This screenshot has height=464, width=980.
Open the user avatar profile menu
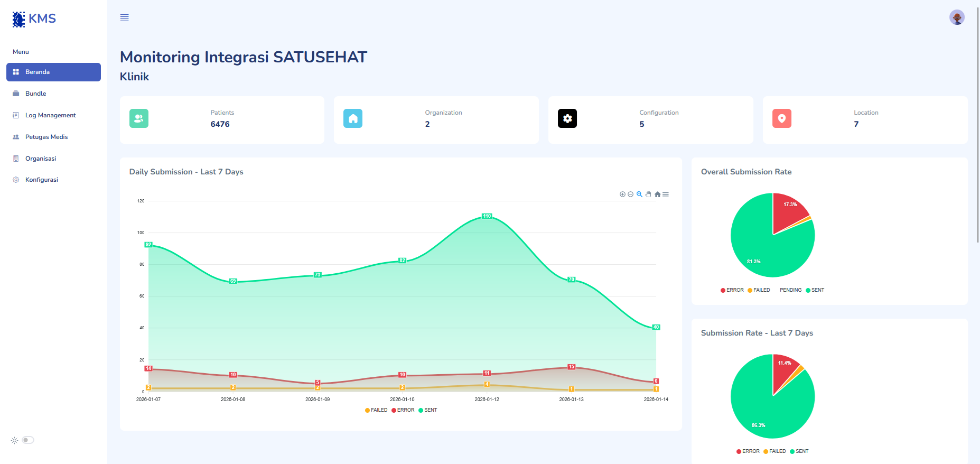click(x=957, y=17)
